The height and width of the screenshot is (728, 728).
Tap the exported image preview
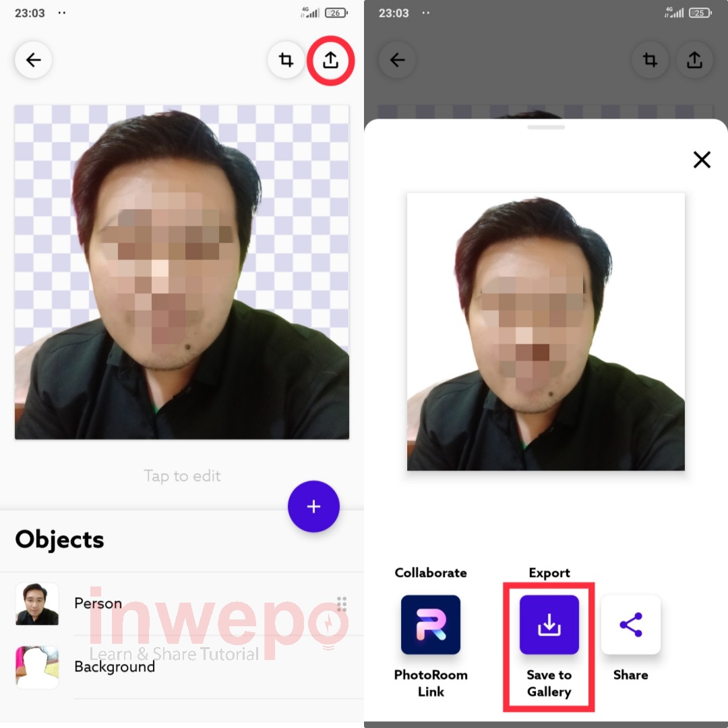546,332
